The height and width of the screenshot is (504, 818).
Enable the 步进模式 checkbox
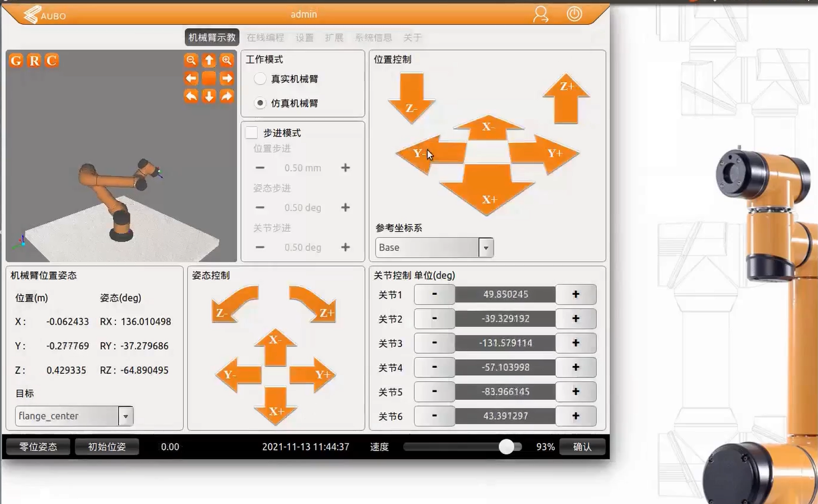coord(252,133)
